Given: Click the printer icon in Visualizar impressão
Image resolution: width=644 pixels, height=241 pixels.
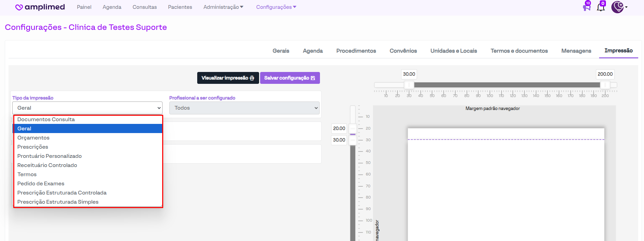Looking at the screenshot, I should pyautogui.click(x=252, y=78).
